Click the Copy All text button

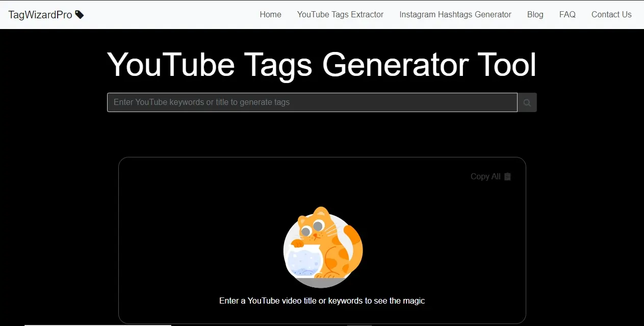point(485,177)
